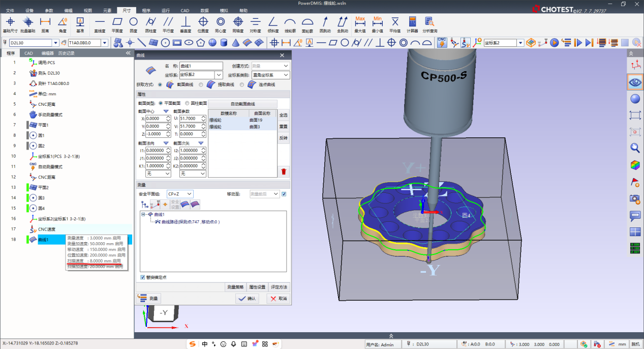Click the 名称 input field containing 曲线1
The height and width of the screenshot is (349, 644).
pyautogui.click(x=201, y=66)
